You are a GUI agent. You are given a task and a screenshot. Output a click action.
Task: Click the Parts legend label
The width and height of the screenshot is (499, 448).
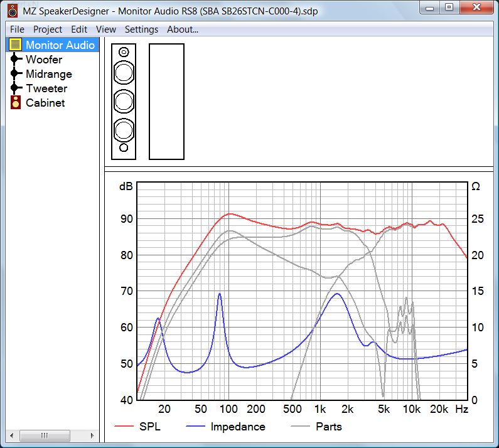coord(329,427)
